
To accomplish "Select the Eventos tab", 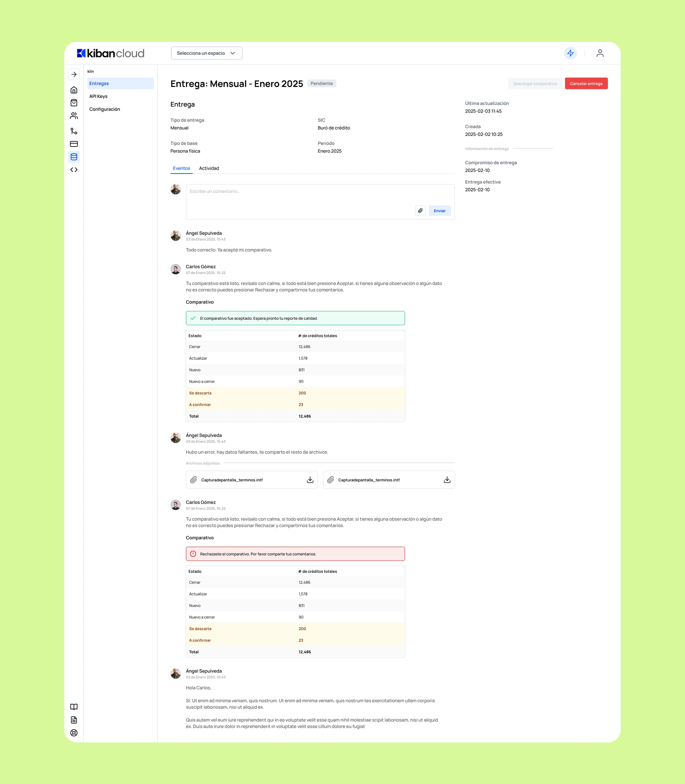I will pos(181,168).
